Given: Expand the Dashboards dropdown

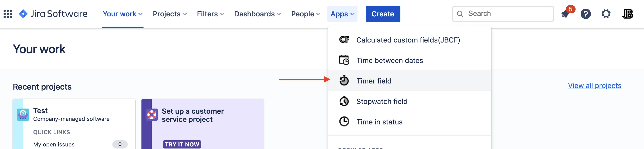Looking at the screenshot, I should click(258, 14).
